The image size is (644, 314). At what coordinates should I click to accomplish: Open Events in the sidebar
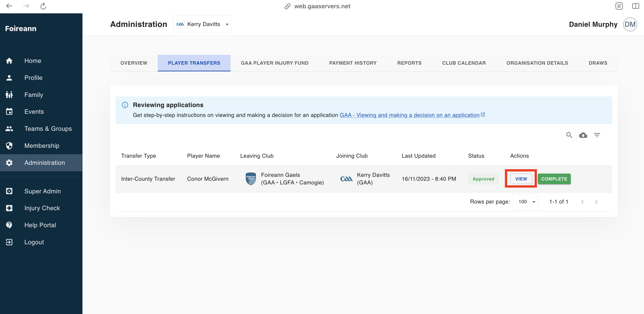41,112
